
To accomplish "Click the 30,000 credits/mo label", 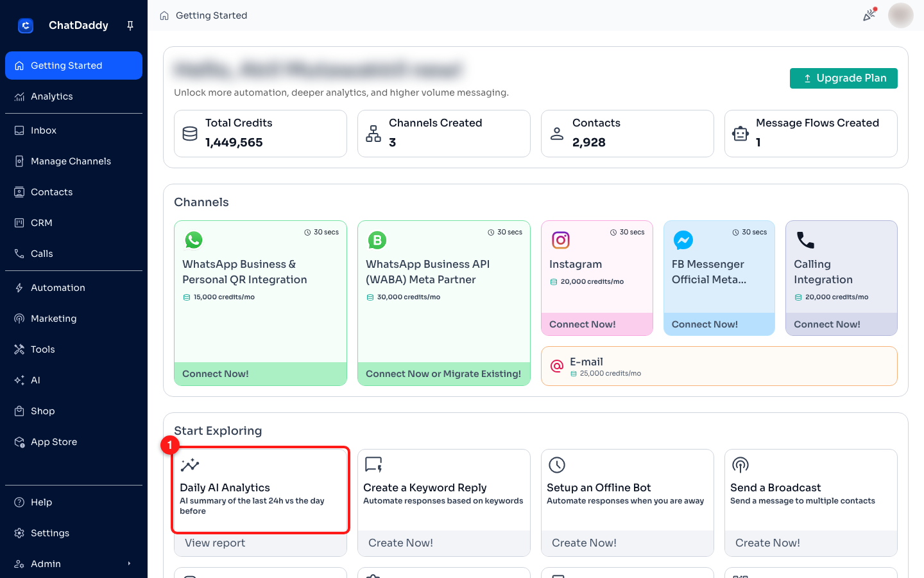I will (408, 297).
